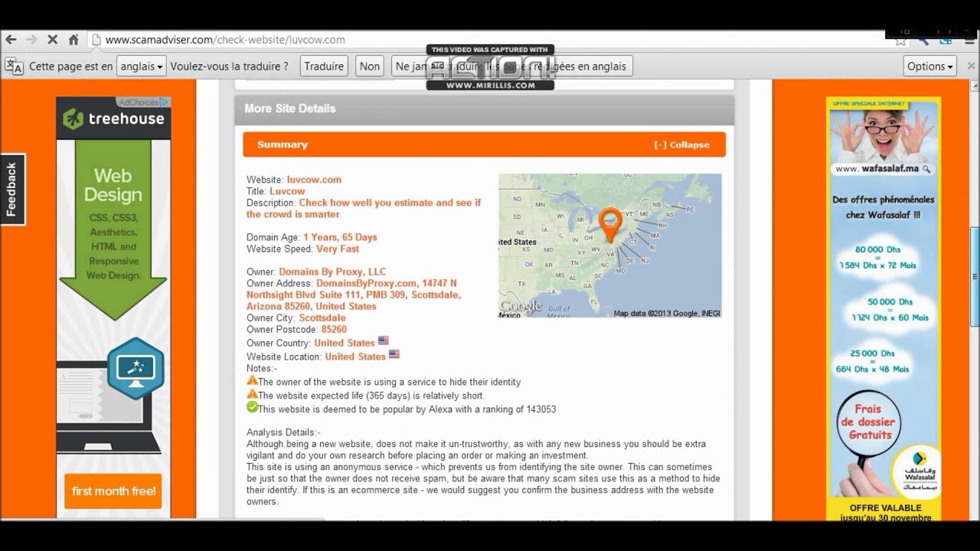Open the Feedback side tab
This screenshot has height=551, width=980.
tap(12, 189)
